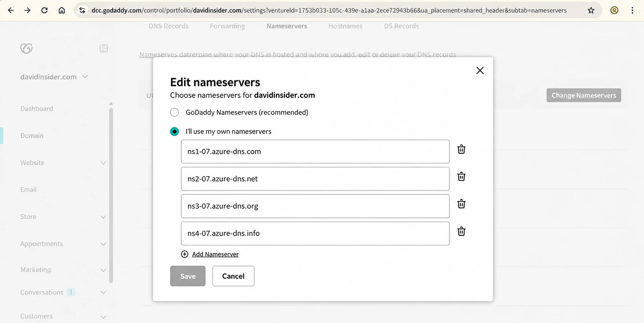Select I'll use my own nameservers
Image resolution: width=644 pixels, height=323 pixels.
coord(174,131)
